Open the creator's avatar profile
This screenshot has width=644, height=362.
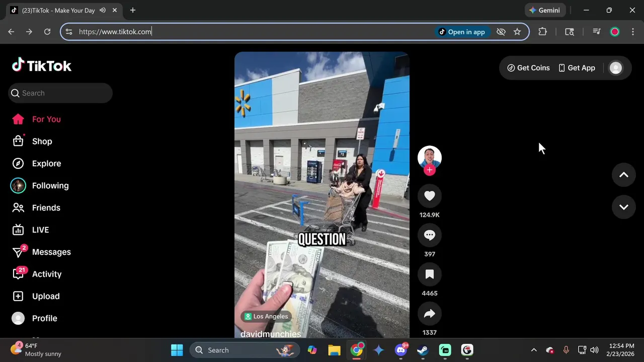point(430,157)
